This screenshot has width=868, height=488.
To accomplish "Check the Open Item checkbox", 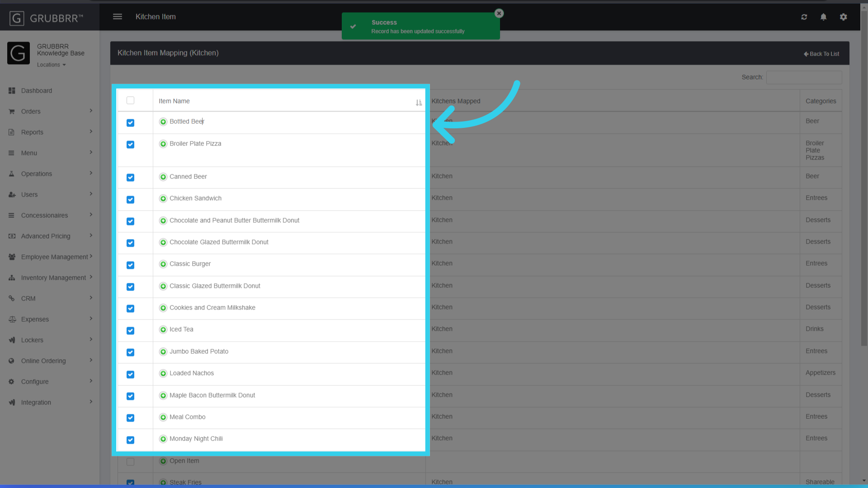I will 130,462.
